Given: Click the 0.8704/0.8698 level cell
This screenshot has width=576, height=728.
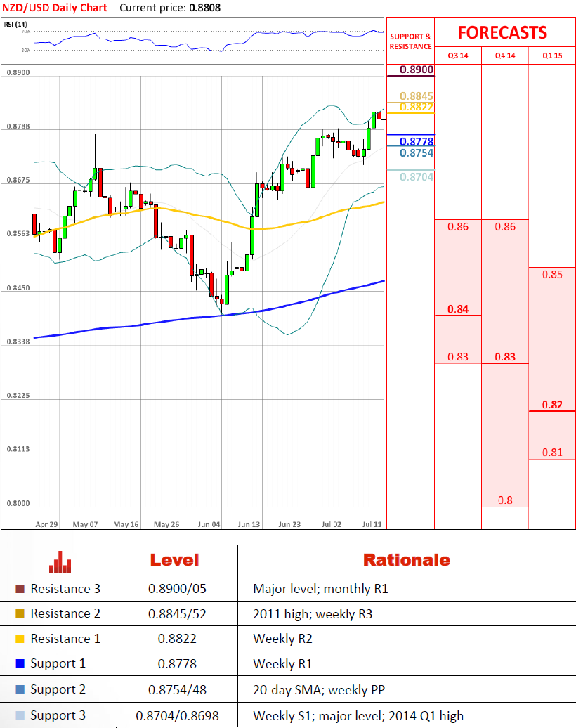Looking at the screenshot, I should tap(177, 716).
